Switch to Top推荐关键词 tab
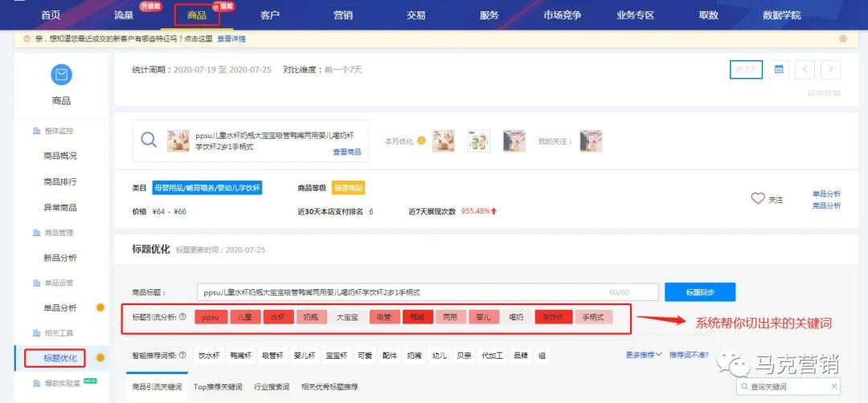Viewport: 868px width, 403px height. (x=218, y=387)
